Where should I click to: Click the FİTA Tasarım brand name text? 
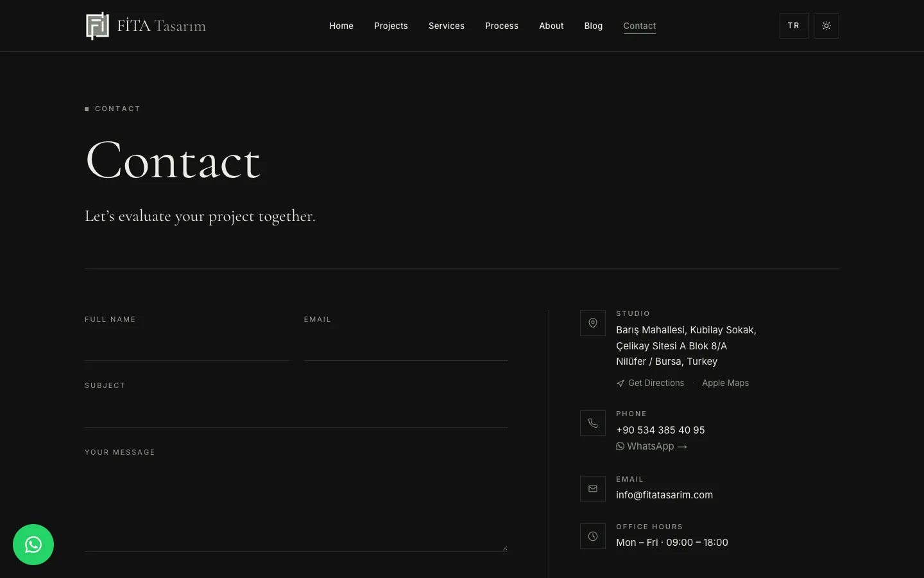click(161, 26)
